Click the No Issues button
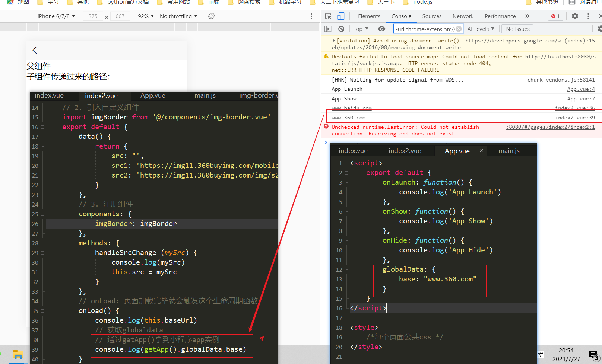Screen dimensions: 602x364 click(x=517, y=29)
